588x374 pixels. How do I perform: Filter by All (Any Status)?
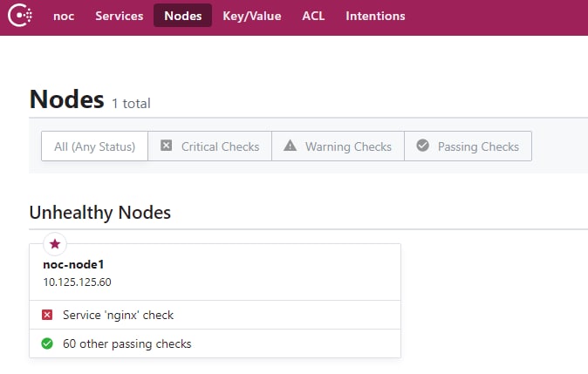[x=94, y=146]
